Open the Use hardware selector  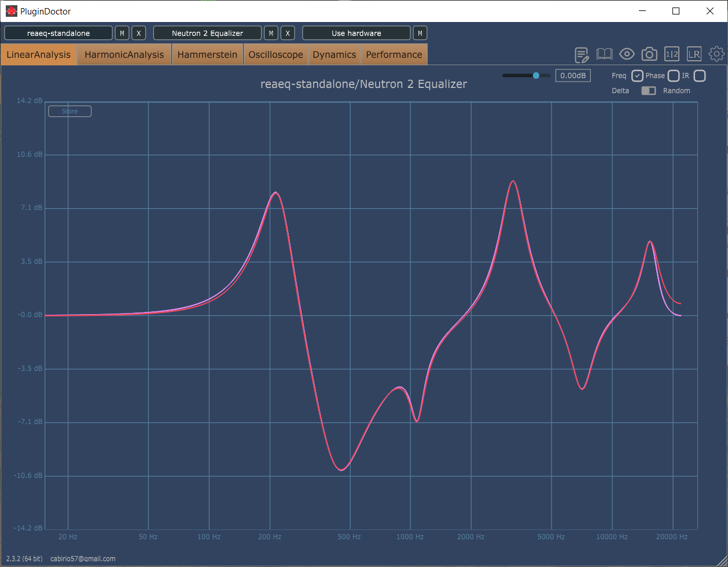coord(356,33)
